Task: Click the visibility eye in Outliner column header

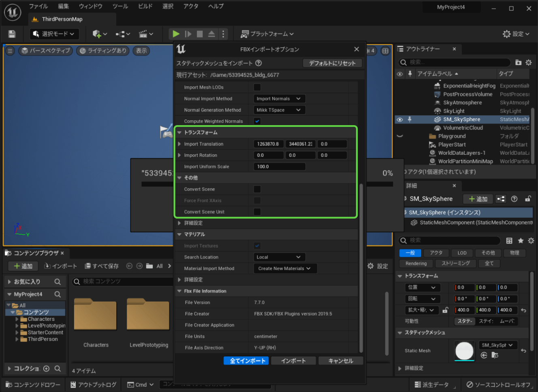Action: click(x=400, y=74)
